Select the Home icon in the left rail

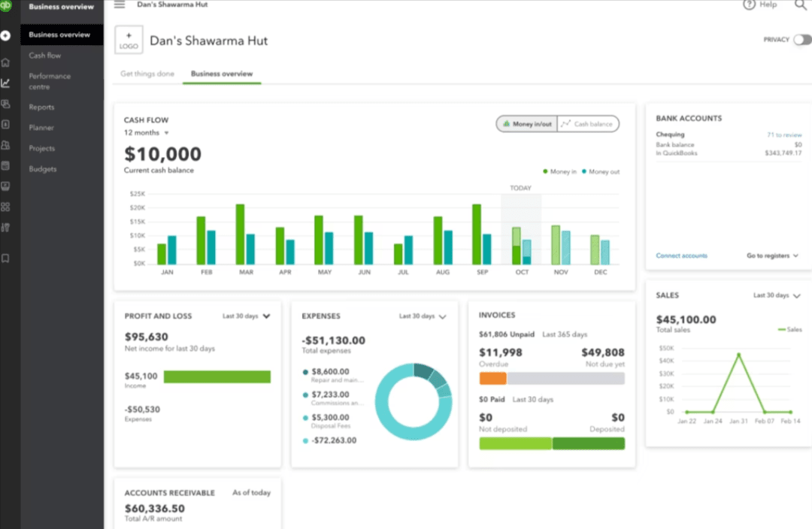coord(6,62)
